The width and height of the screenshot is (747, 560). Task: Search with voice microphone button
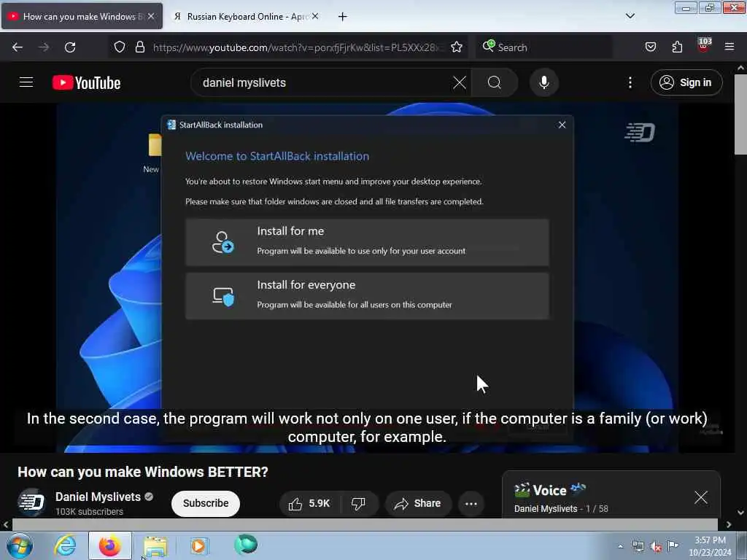[x=543, y=82]
